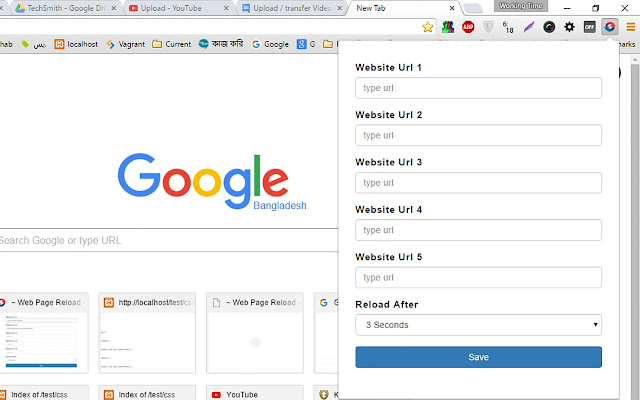The height and width of the screenshot is (400, 640).
Task: Click into the Website Url 1 field
Action: pyautogui.click(x=478, y=88)
